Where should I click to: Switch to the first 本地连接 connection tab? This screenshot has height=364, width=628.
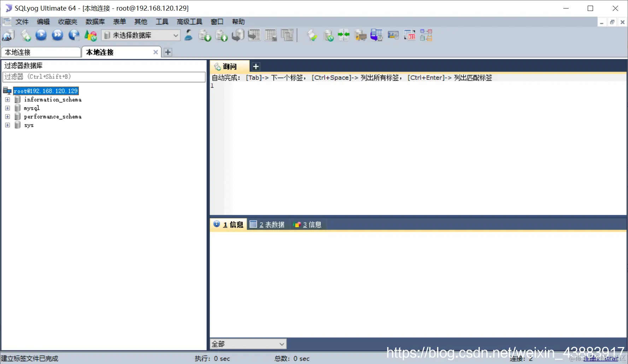41,52
